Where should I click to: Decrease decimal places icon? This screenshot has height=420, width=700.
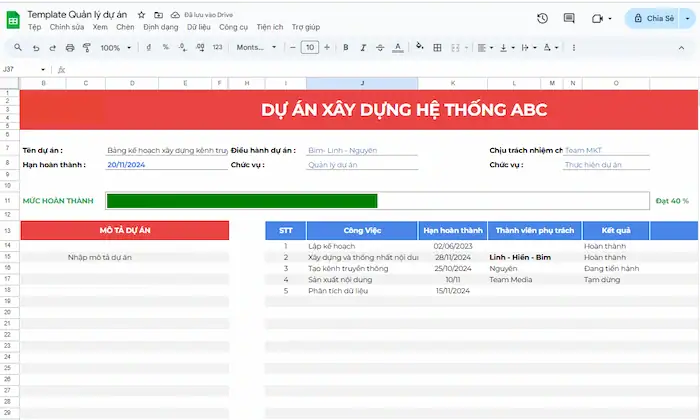click(x=182, y=47)
